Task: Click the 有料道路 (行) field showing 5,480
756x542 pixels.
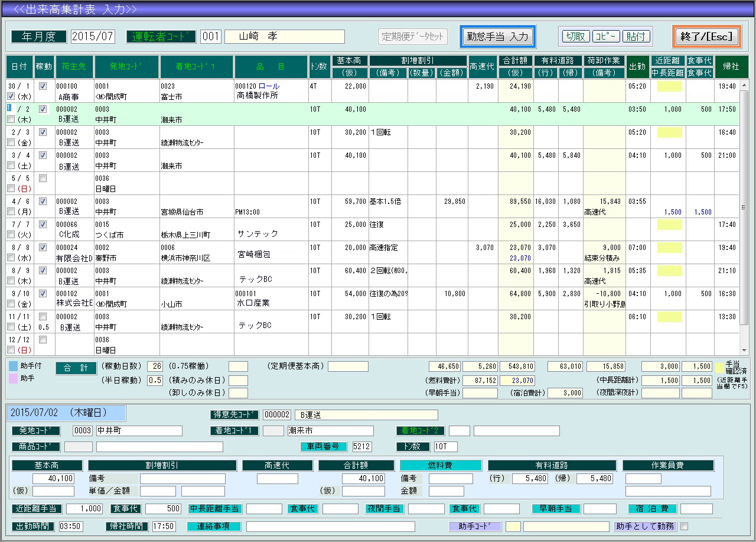Action: [x=530, y=478]
